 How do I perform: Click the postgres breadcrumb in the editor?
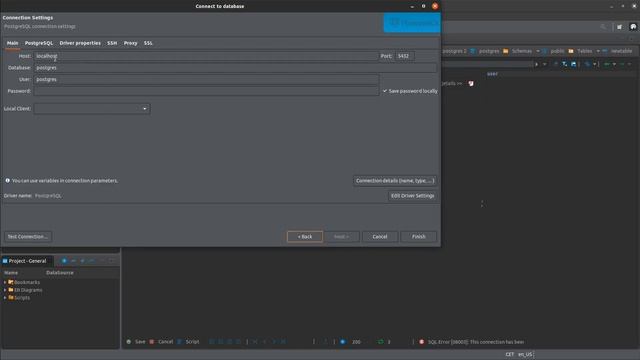[489, 51]
